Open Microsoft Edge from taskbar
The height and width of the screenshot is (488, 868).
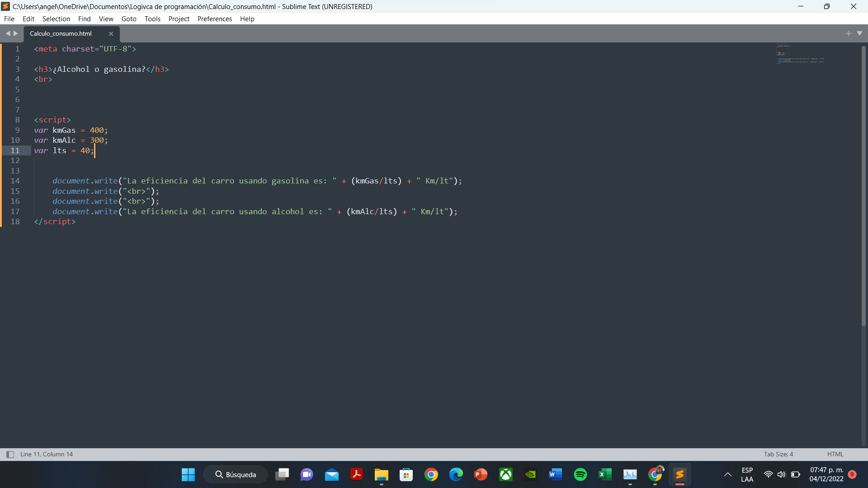click(456, 474)
